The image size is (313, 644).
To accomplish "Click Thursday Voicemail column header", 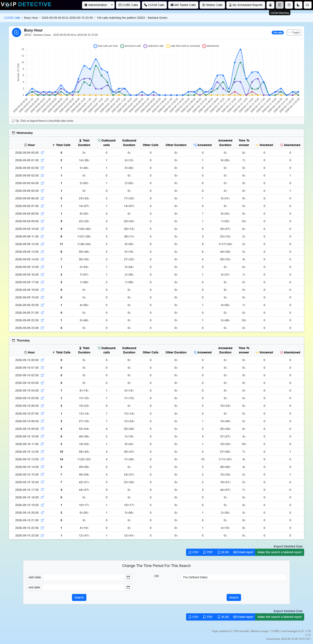I will point(264,353).
